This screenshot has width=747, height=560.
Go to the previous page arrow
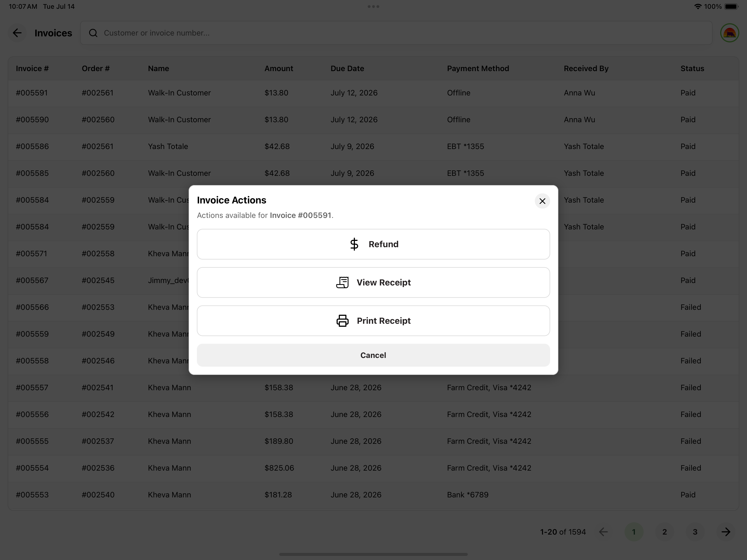coord(603,532)
